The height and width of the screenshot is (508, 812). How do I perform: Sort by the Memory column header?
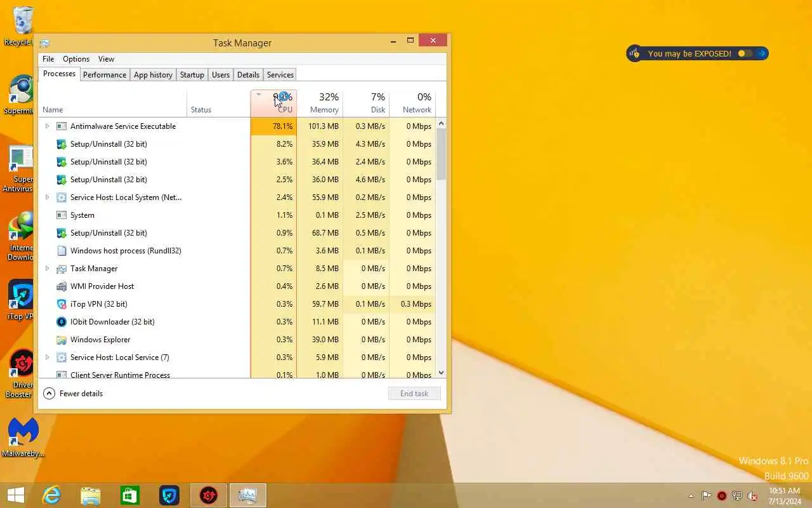[320, 104]
